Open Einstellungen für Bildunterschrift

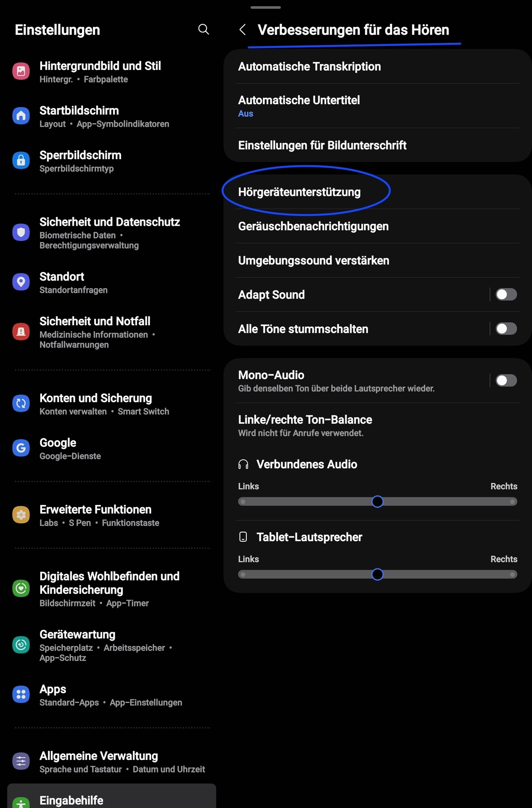coord(322,145)
